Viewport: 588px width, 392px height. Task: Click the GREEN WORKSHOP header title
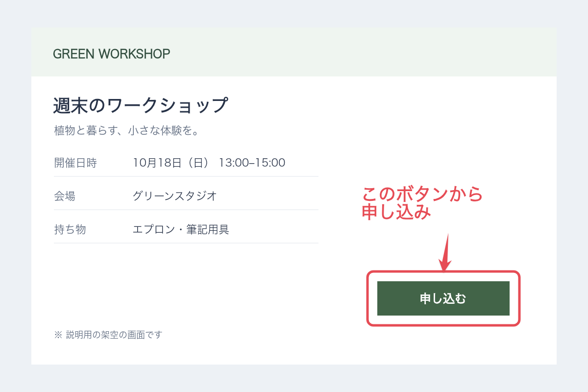pos(112,54)
